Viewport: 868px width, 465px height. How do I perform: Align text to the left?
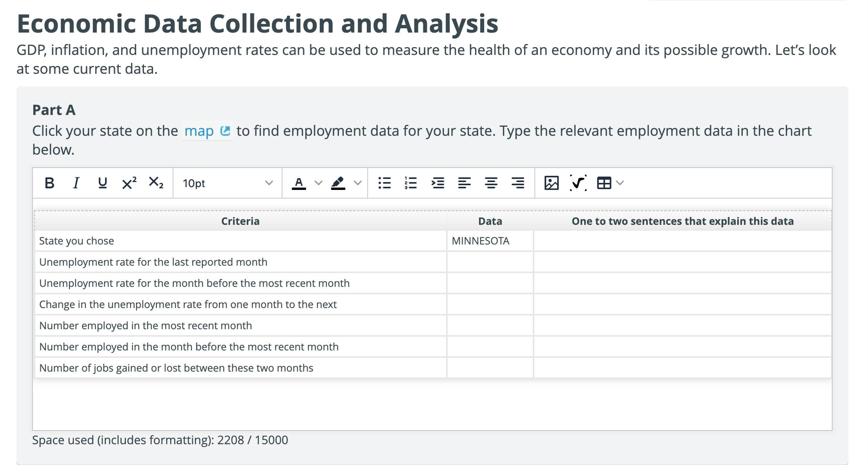pos(464,183)
